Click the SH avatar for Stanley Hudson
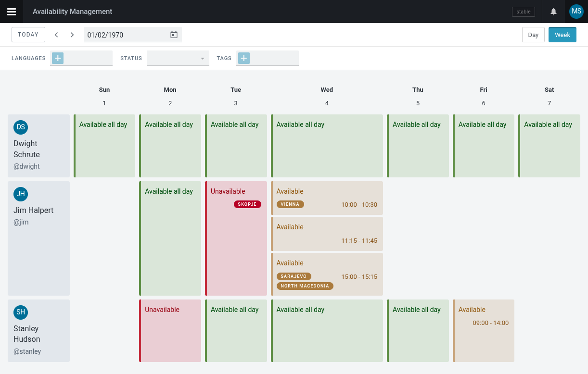The height and width of the screenshot is (374, 588). point(21,312)
